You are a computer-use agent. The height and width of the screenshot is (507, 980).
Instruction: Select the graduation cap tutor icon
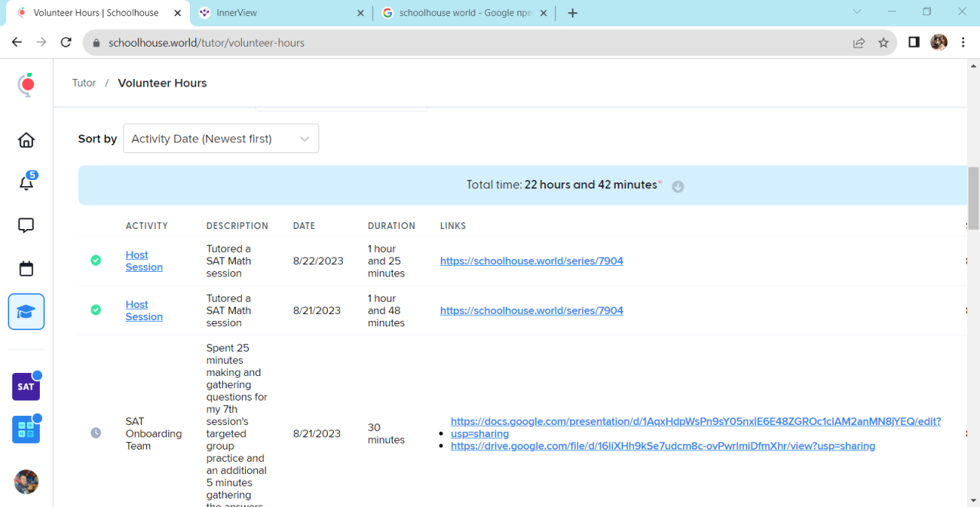coord(26,312)
